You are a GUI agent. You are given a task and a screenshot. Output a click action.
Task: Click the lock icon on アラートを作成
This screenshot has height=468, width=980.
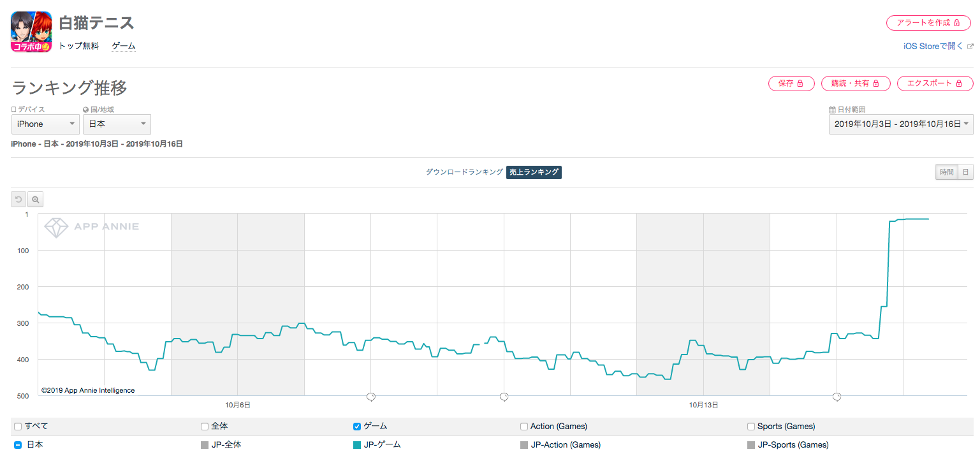956,22
